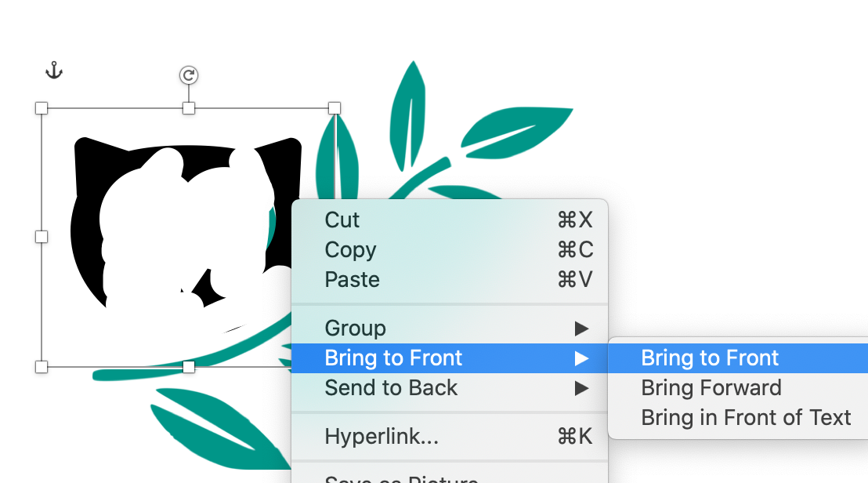Select the top-center sizing handle of the picture
Screen dimensions: 868x483
click(189, 108)
